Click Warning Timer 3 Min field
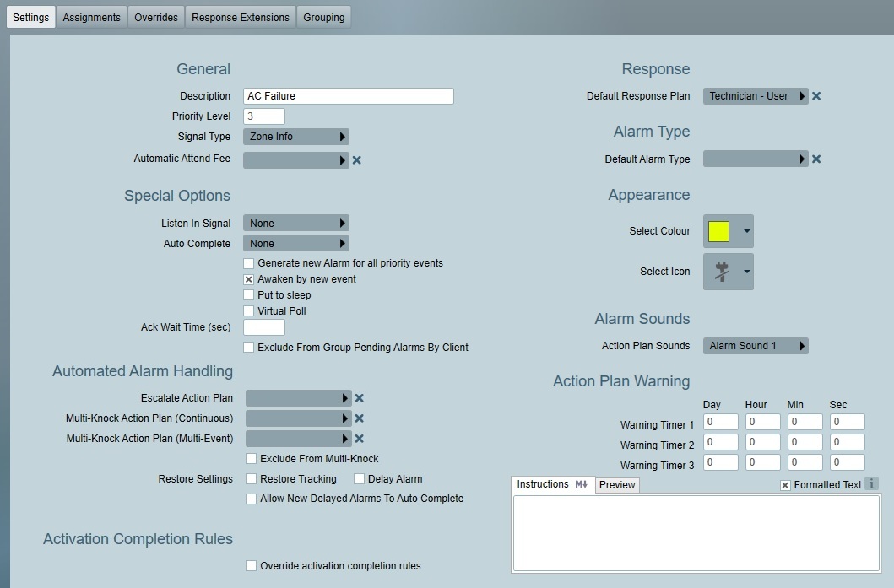The width and height of the screenshot is (894, 588). (x=805, y=462)
